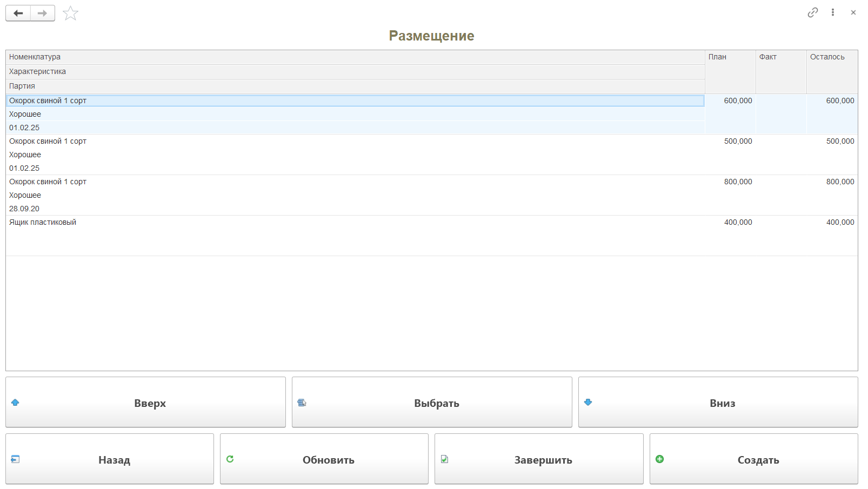Select the row with batch 28.09.20
Image resolution: width=868 pixels, height=489 pixels.
coord(24,209)
